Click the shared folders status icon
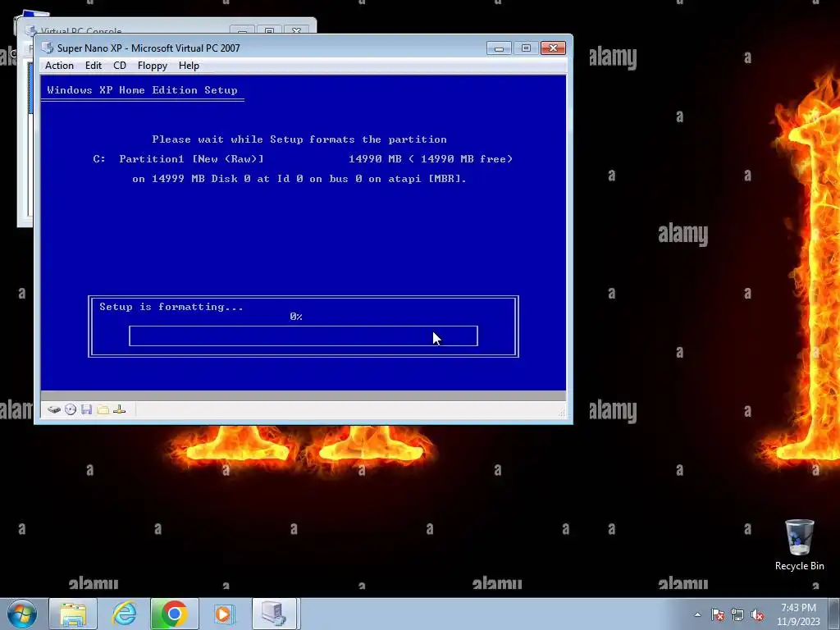Screen dimensions: 840x630 [103, 410]
